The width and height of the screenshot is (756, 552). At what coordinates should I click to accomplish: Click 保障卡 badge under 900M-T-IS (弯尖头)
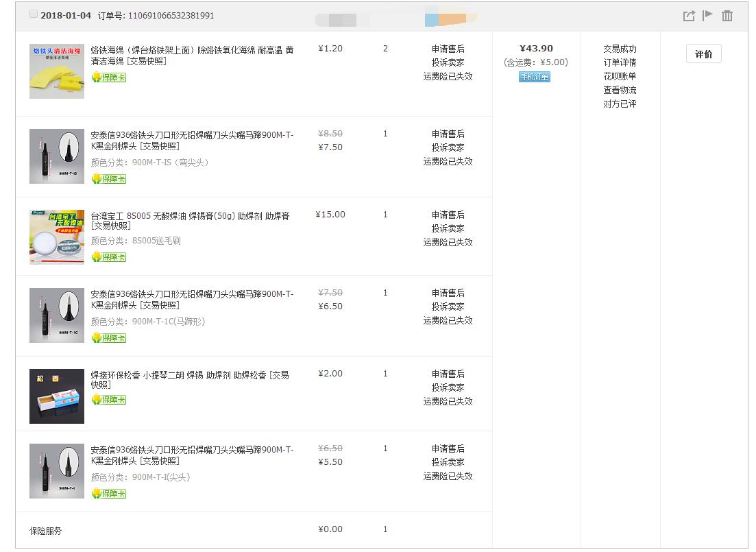coord(109,179)
